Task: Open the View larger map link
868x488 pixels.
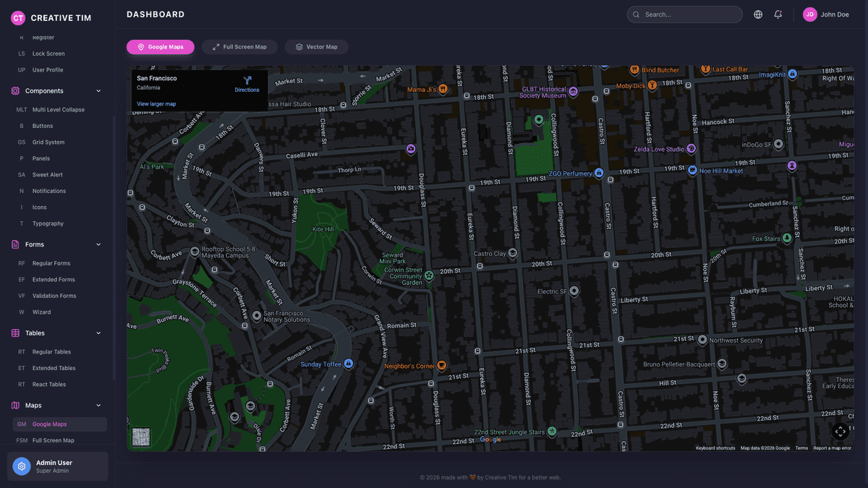Action: point(156,103)
